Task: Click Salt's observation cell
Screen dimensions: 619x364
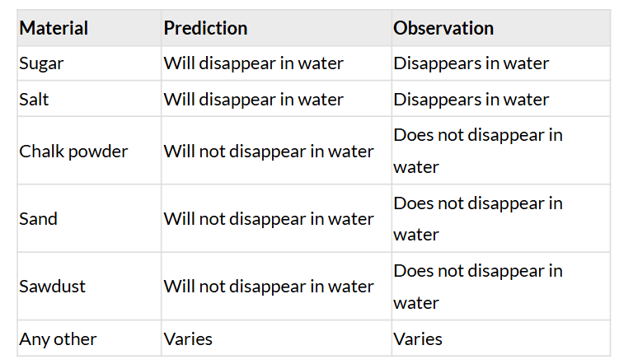Action: (x=471, y=99)
